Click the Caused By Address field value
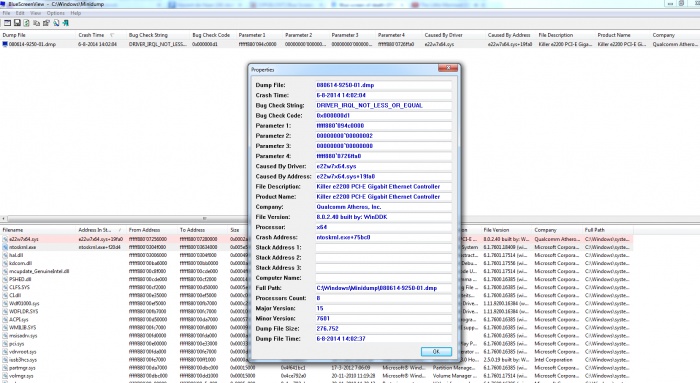Viewport: 700px width, 383px height. click(x=383, y=176)
